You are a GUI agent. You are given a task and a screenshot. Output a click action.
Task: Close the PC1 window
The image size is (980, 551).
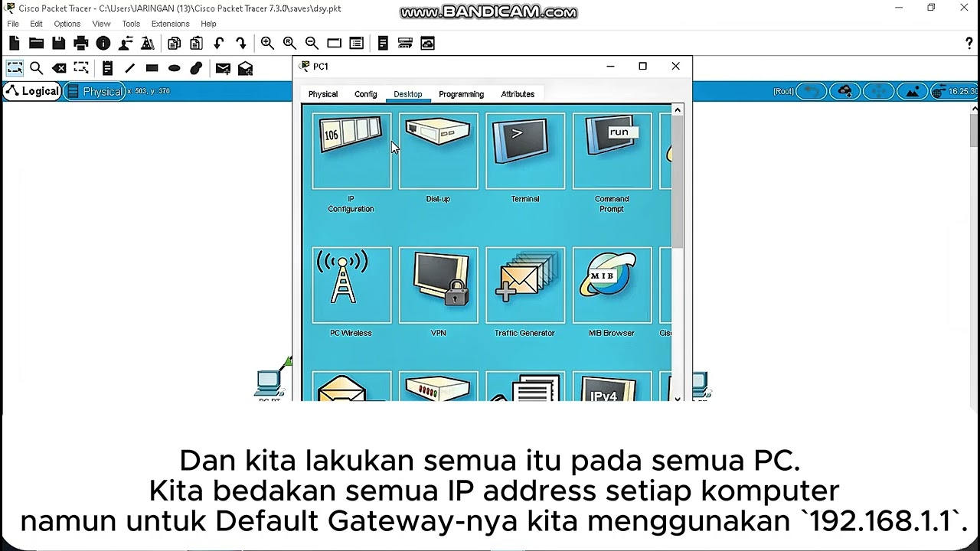pyautogui.click(x=675, y=67)
